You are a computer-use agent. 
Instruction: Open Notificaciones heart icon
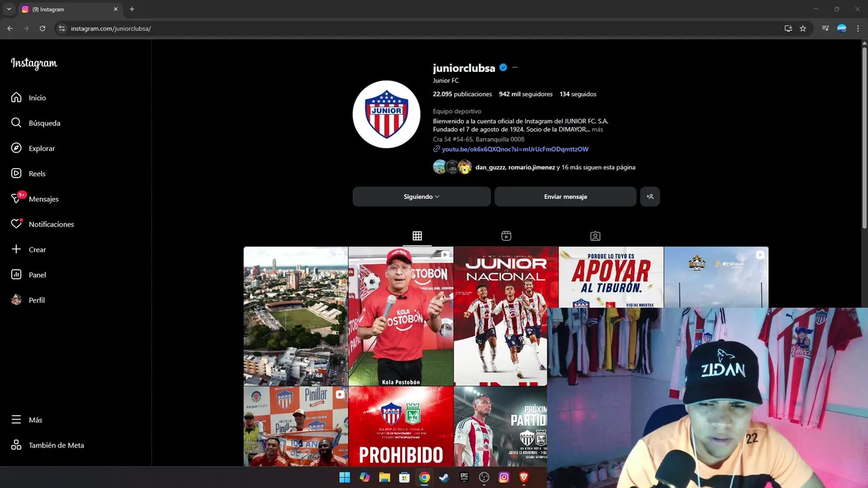pyautogui.click(x=16, y=224)
